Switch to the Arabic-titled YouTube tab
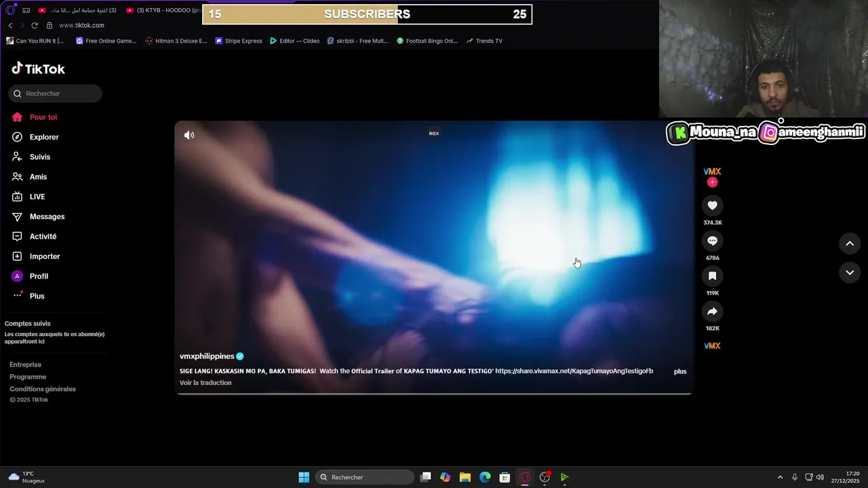 coord(78,10)
